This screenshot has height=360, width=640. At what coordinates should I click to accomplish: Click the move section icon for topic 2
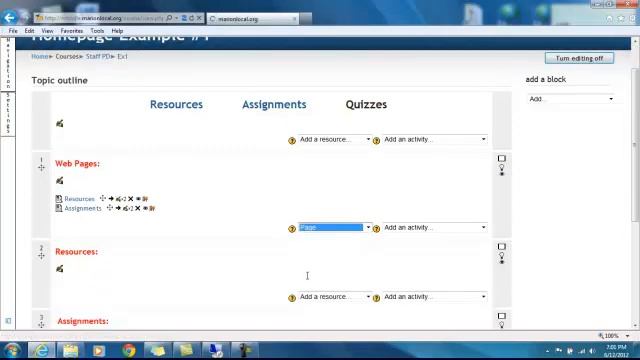pos(41,256)
